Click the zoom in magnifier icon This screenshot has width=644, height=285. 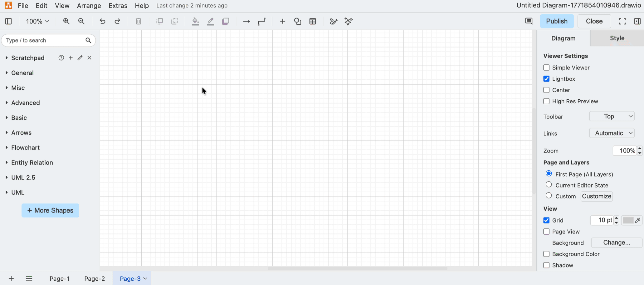coord(66,21)
